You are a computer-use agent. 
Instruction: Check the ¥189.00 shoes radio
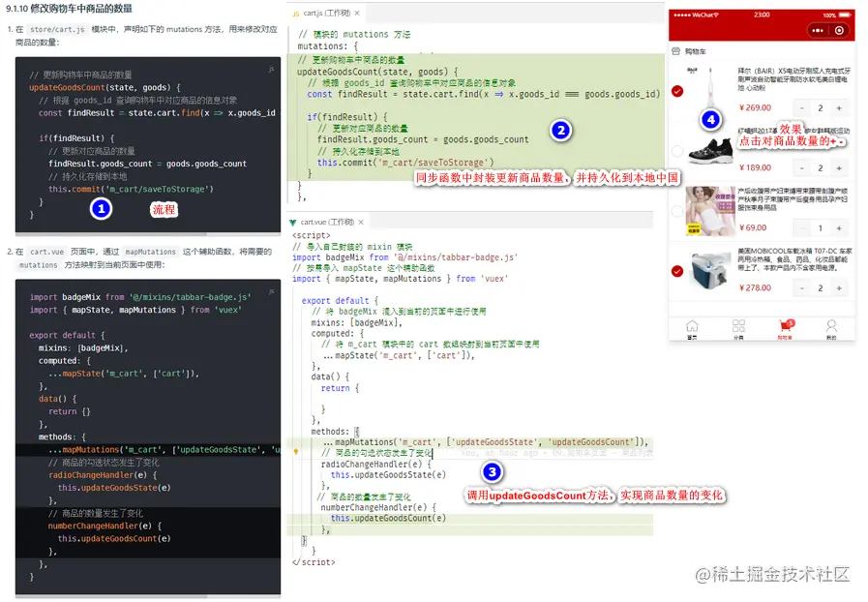tap(677, 151)
